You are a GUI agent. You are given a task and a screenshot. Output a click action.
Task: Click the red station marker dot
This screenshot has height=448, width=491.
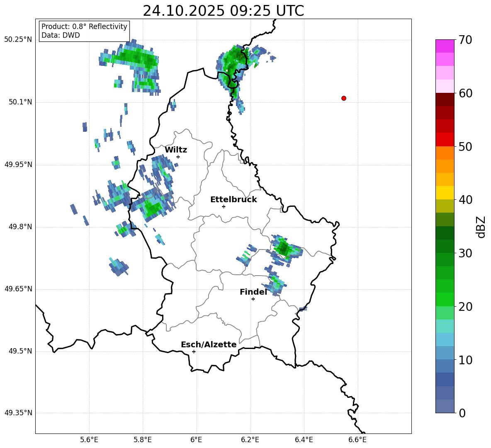pyautogui.click(x=344, y=98)
